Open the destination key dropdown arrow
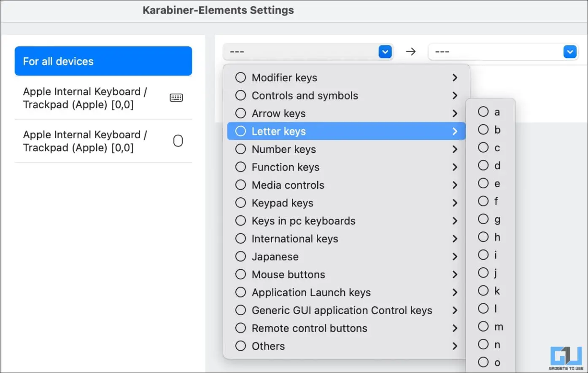588x373 pixels. (570, 52)
